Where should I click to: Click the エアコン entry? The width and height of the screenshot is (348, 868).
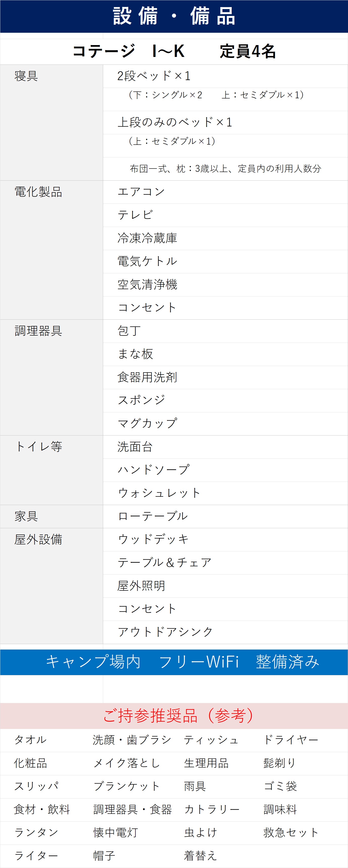tap(141, 192)
